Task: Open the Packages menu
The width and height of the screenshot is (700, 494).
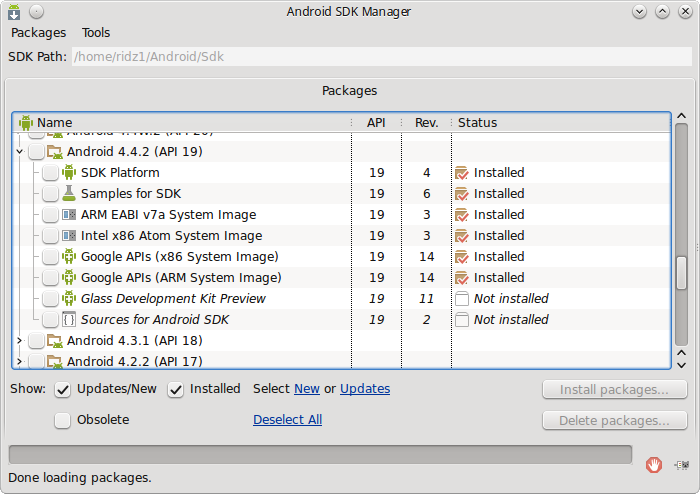Action: (38, 33)
